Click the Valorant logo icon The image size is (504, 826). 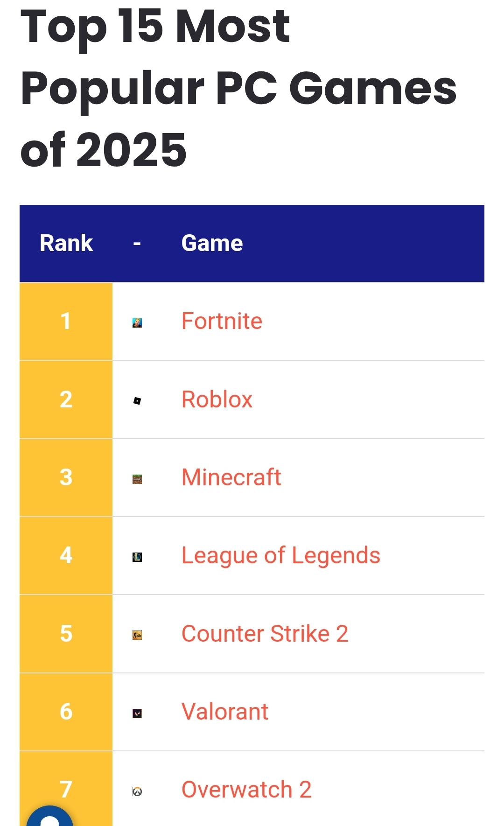click(137, 713)
